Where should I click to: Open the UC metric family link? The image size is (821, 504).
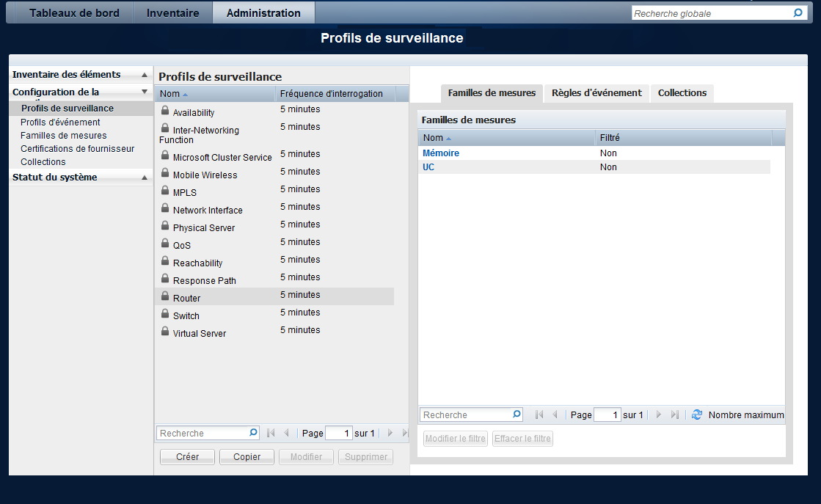[x=428, y=167]
